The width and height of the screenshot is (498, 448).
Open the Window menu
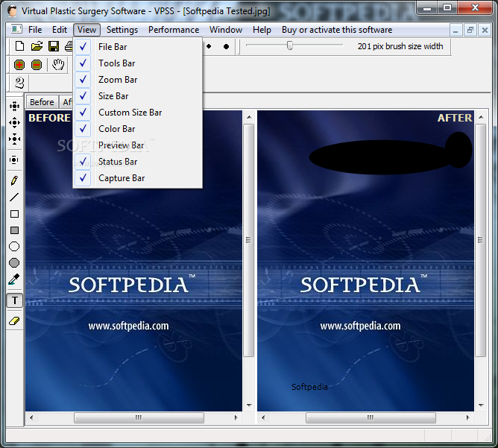click(x=226, y=30)
